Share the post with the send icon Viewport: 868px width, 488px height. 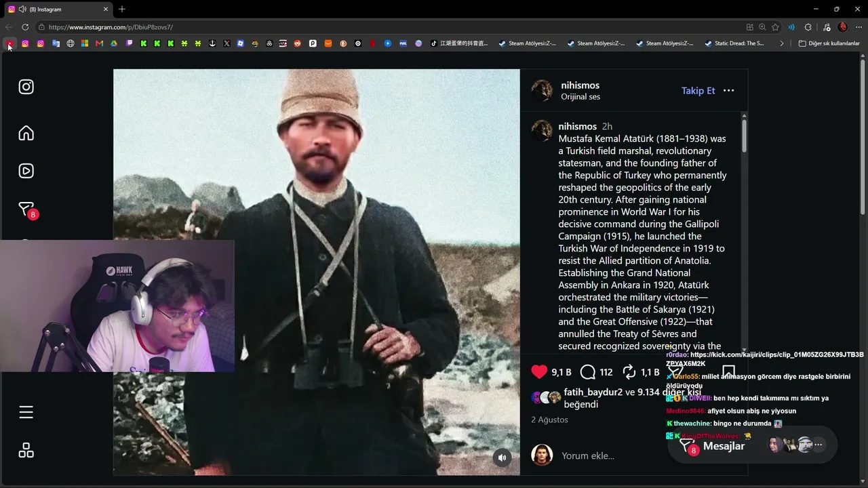click(x=674, y=371)
